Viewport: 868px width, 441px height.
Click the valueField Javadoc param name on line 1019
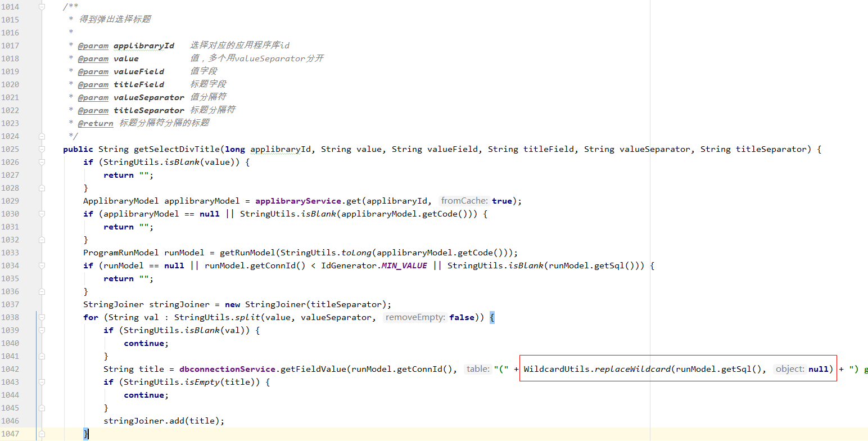pyautogui.click(x=139, y=71)
